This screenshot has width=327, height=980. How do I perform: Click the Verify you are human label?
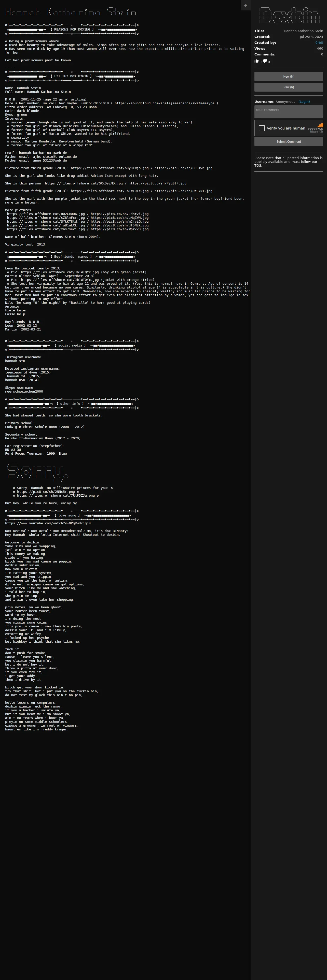pos(286,128)
